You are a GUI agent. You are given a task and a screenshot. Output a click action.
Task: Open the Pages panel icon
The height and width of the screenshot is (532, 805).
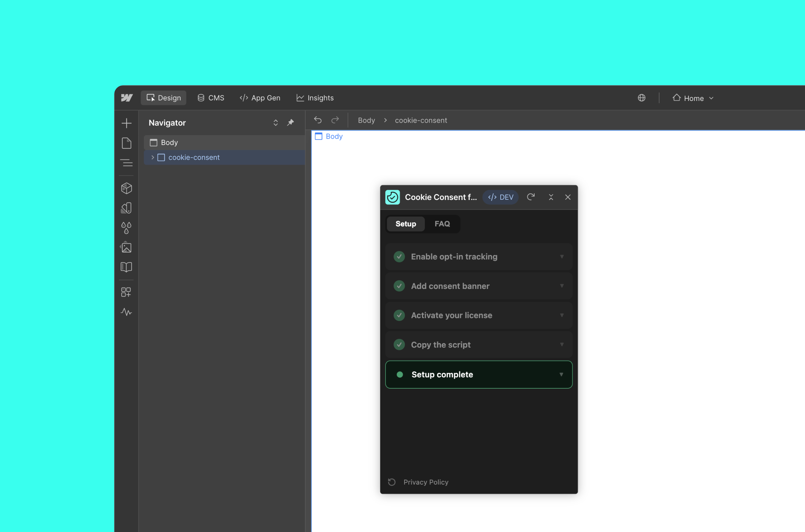click(126, 143)
